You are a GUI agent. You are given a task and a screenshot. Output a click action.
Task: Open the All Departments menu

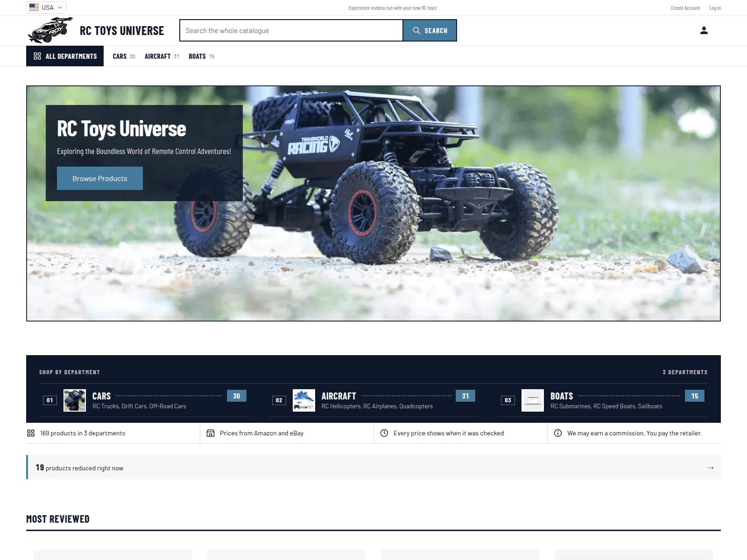pyautogui.click(x=65, y=56)
